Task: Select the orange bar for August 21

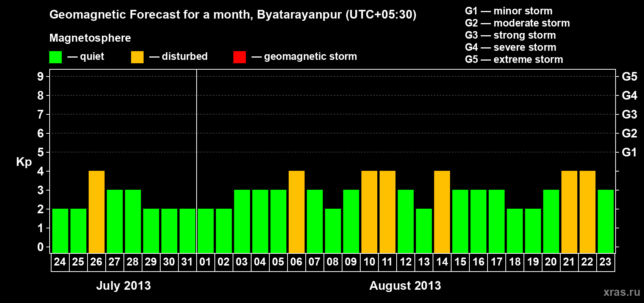Action: (x=569, y=212)
